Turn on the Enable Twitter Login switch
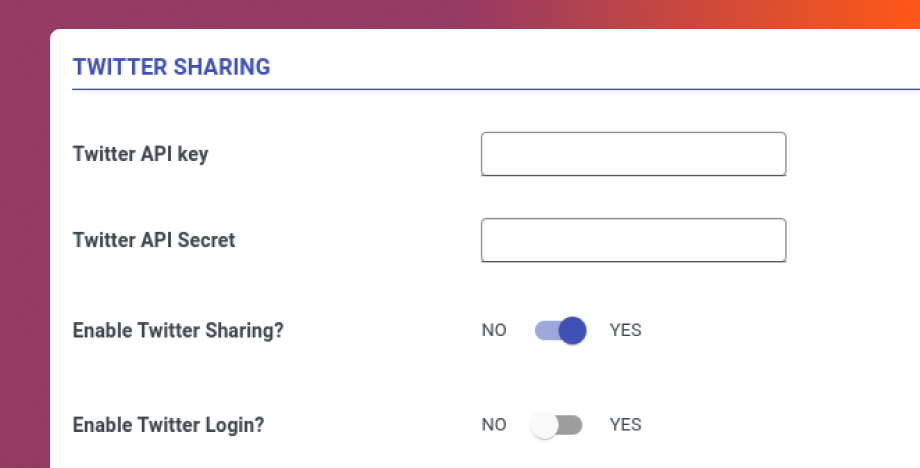This screenshot has height=468, width=920. pos(557,425)
